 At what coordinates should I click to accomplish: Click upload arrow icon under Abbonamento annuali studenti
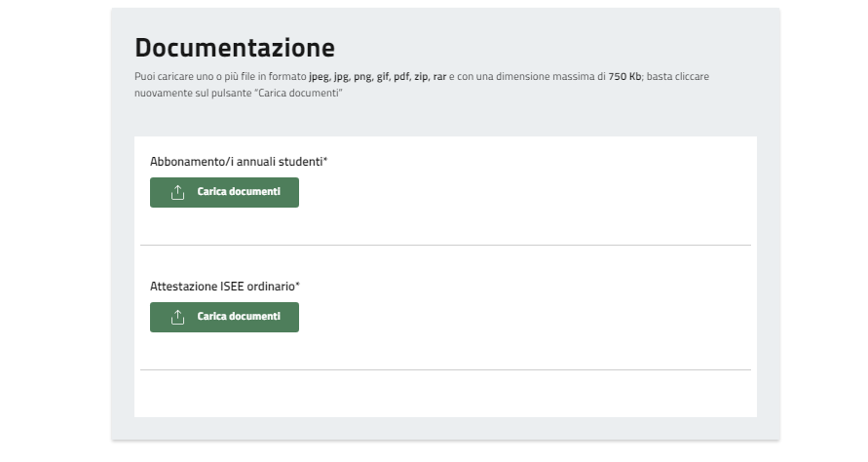point(177,192)
